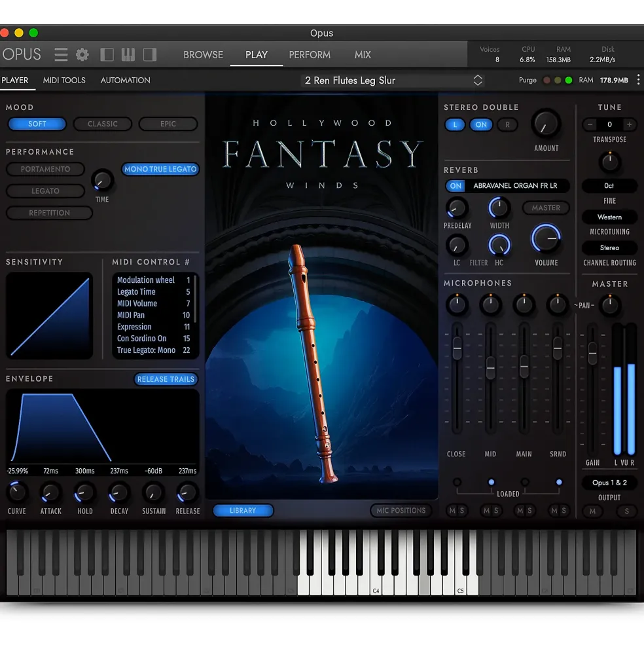
Task: Click the envelope Attack knob
Action: coord(50,492)
